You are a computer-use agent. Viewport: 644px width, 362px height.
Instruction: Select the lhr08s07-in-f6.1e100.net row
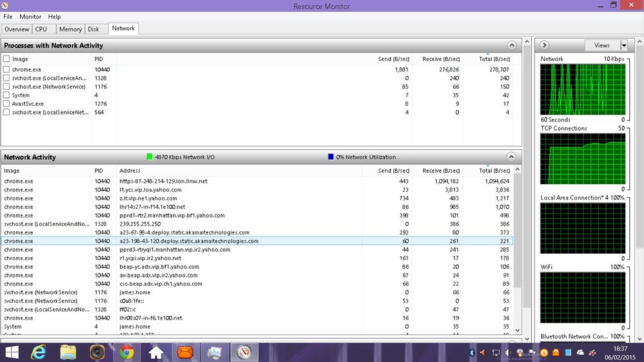pyautogui.click(x=257, y=318)
